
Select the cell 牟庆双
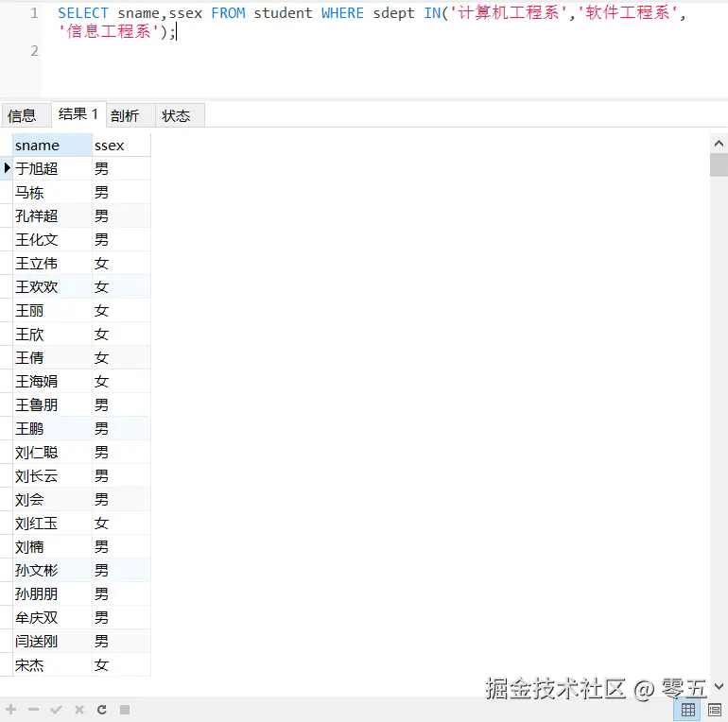pos(52,618)
